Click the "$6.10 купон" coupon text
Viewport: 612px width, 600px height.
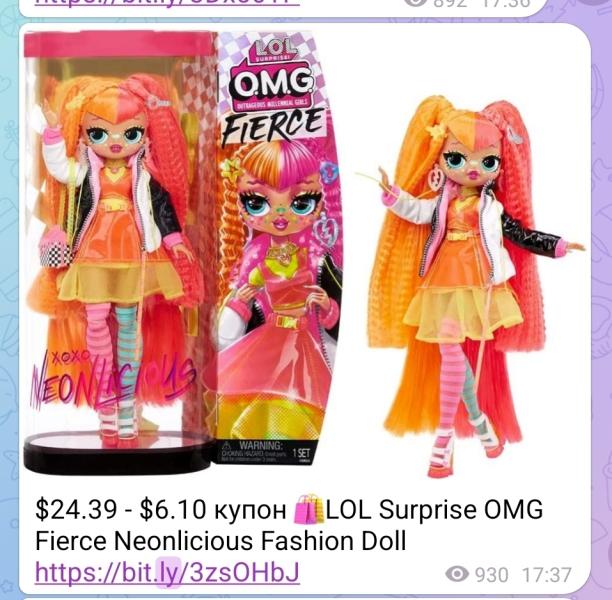(213, 510)
